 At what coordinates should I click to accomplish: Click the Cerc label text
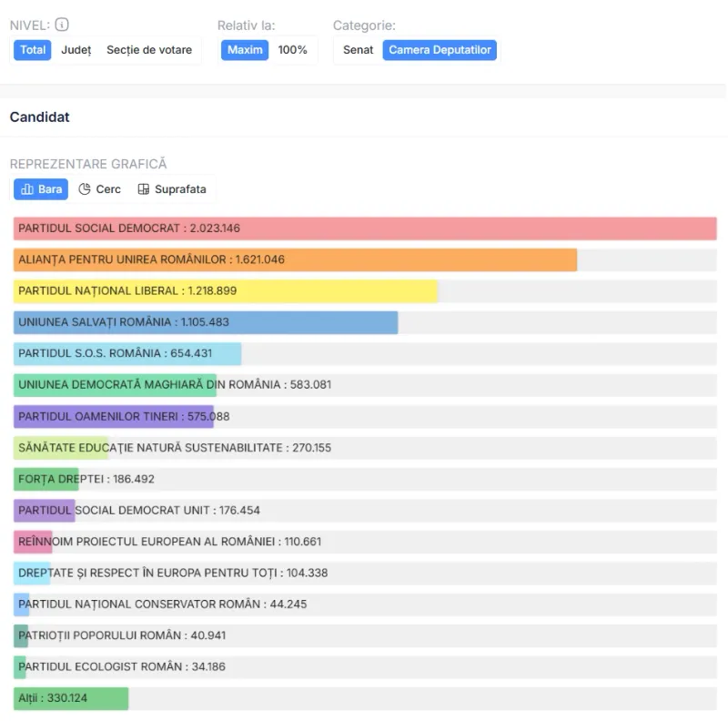click(108, 189)
